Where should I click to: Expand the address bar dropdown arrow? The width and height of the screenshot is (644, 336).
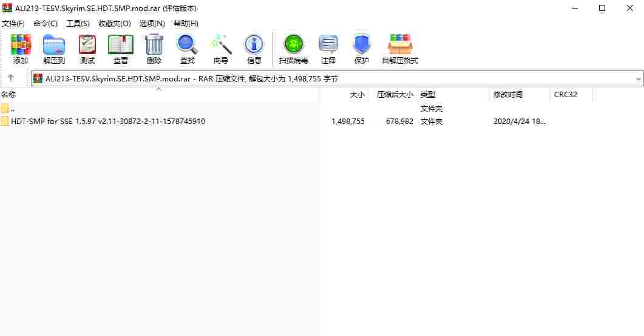(x=639, y=78)
